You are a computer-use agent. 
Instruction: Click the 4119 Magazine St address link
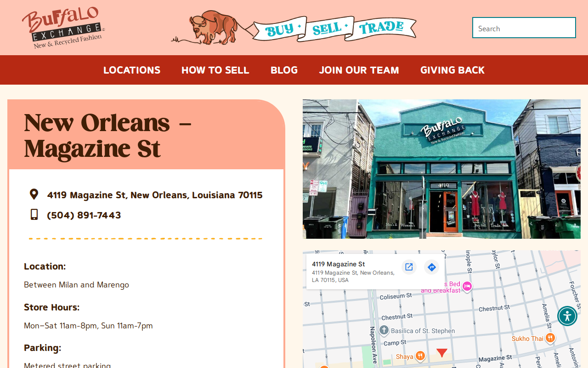(x=155, y=195)
